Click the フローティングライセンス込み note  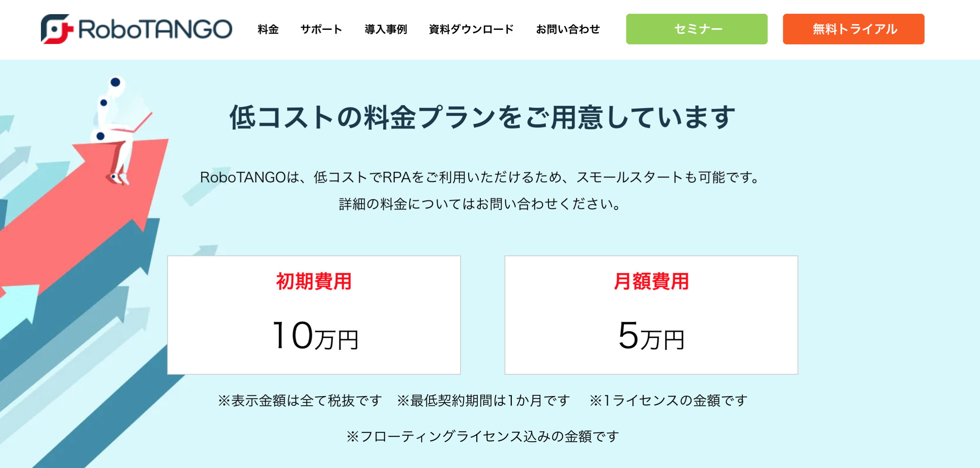[x=482, y=436]
